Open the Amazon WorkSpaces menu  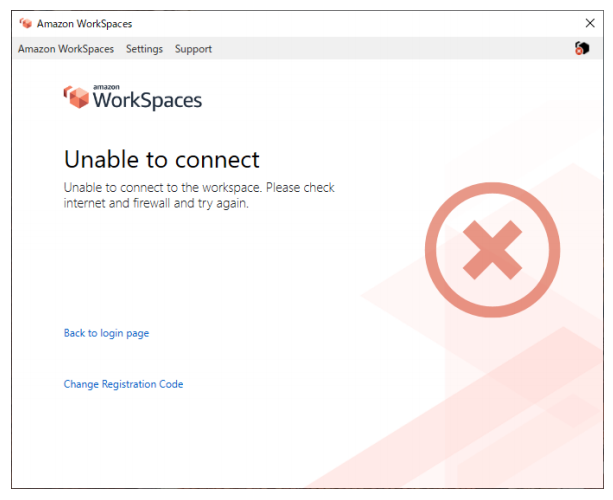[x=66, y=49]
